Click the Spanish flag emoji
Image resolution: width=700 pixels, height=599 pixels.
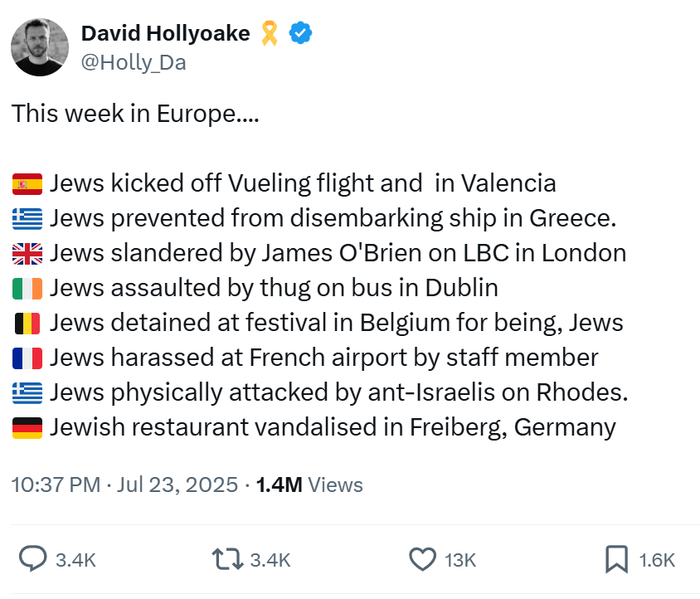point(27,184)
